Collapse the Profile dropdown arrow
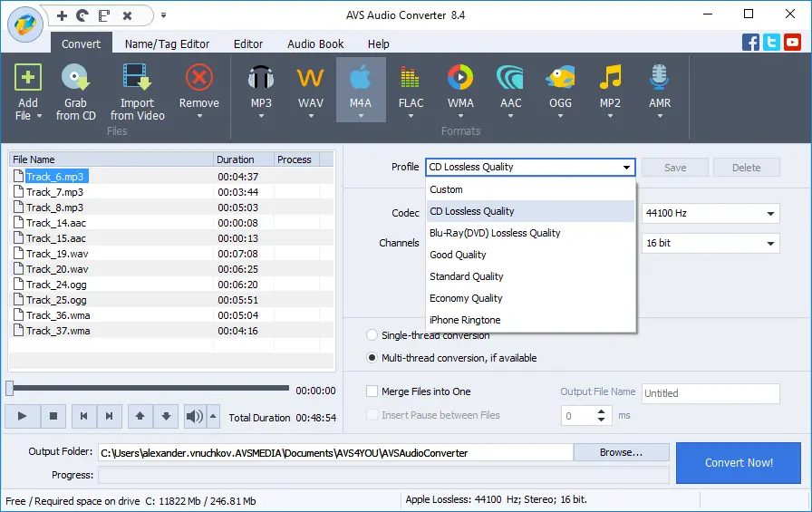Screen dimensions: 812x512 click(626, 168)
